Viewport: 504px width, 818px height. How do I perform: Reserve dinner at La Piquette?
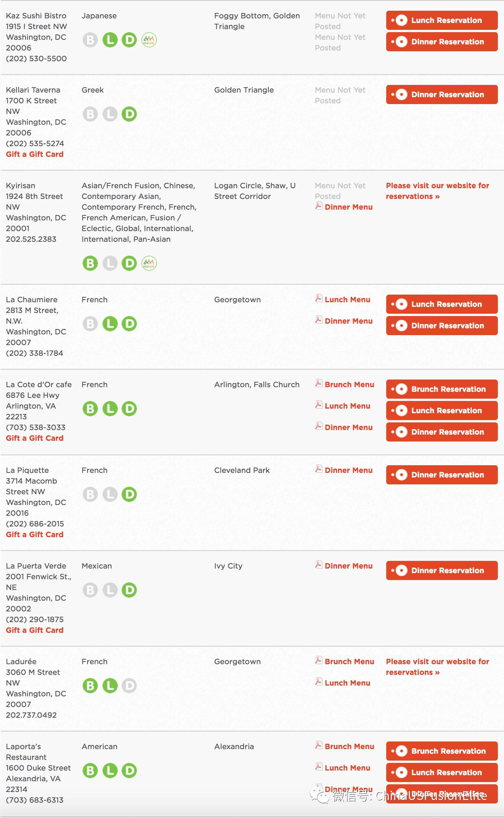(x=442, y=475)
